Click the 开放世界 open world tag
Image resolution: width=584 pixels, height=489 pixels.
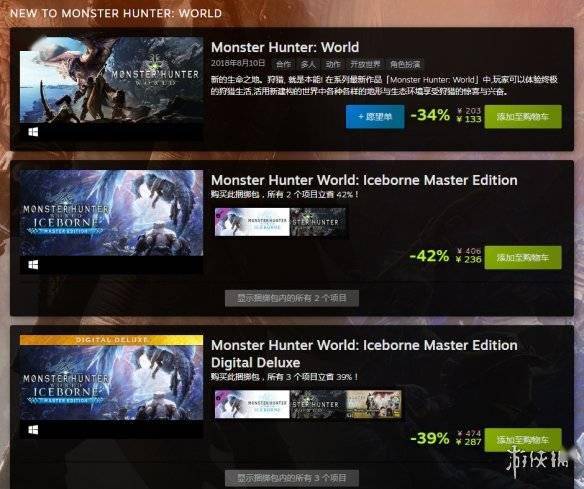tap(365, 64)
